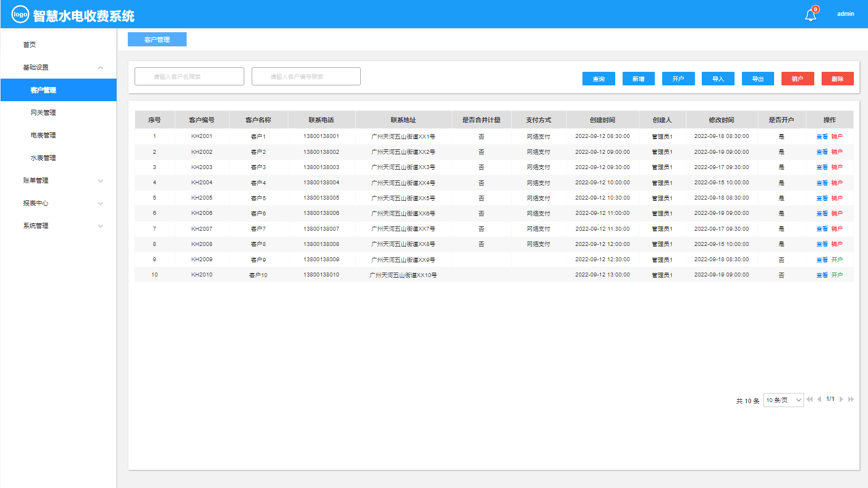Click the logo icon in header

[20, 15]
